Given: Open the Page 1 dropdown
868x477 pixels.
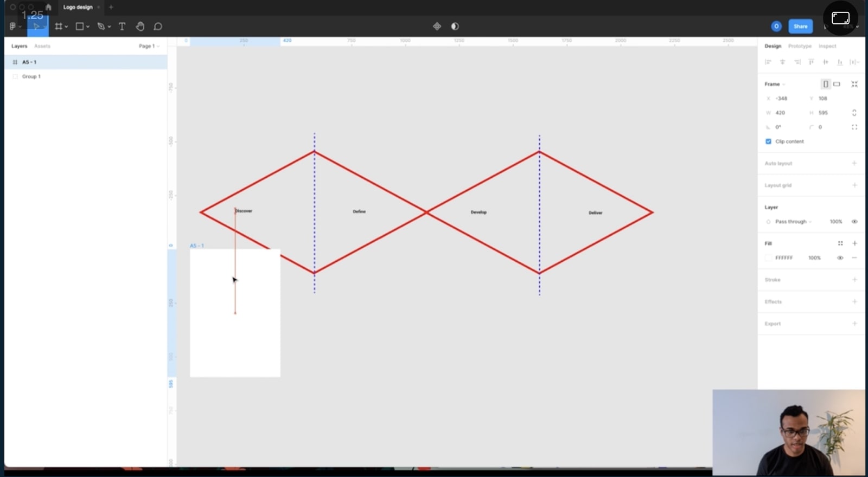Looking at the screenshot, I should point(149,46).
